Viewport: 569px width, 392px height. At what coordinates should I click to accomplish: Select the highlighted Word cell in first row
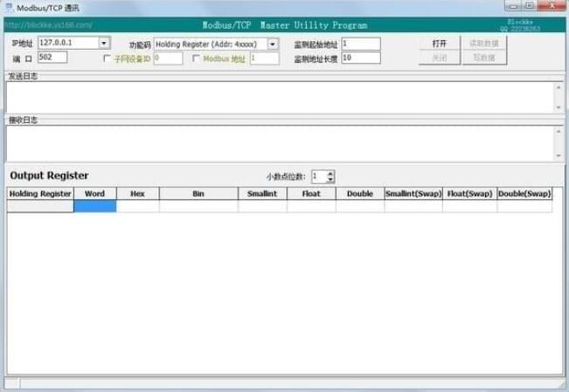[94, 207]
